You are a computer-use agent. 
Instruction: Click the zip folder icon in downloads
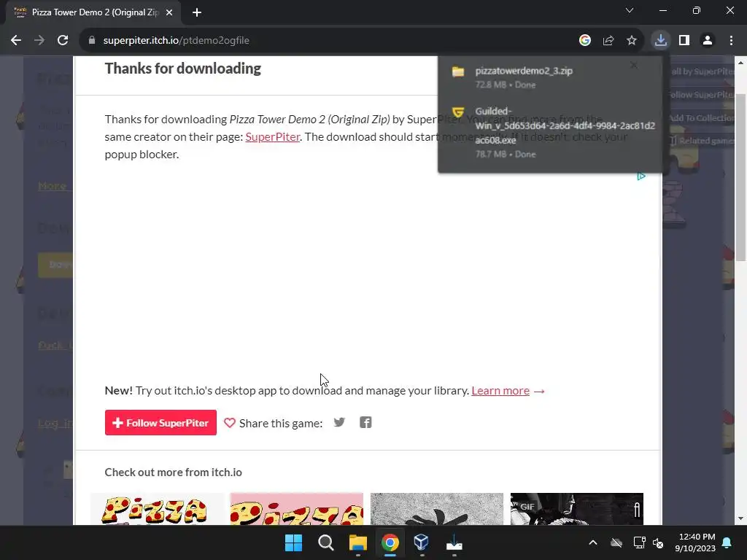(x=458, y=71)
